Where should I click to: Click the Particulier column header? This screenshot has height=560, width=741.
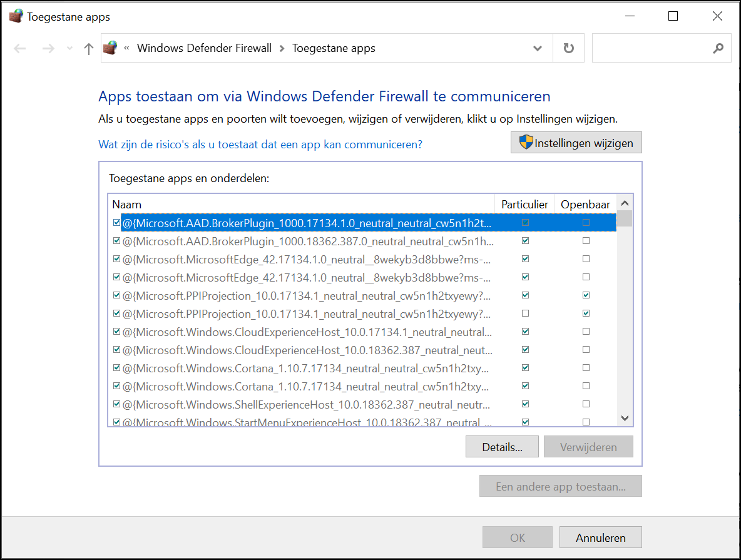click(524, 204)
